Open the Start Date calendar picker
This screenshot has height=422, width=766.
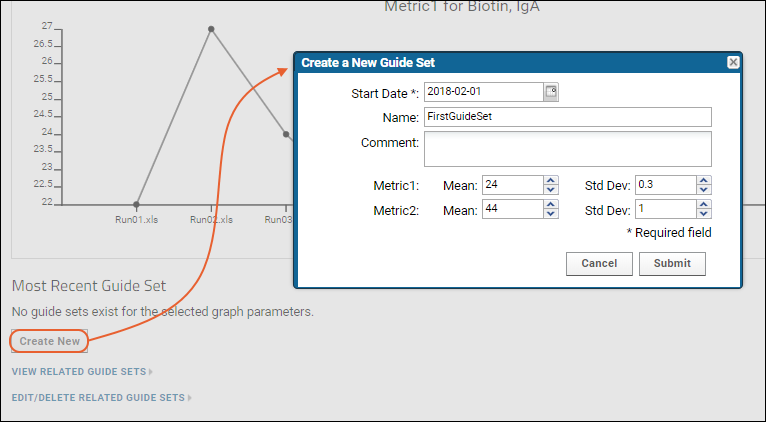click(551, 92)
